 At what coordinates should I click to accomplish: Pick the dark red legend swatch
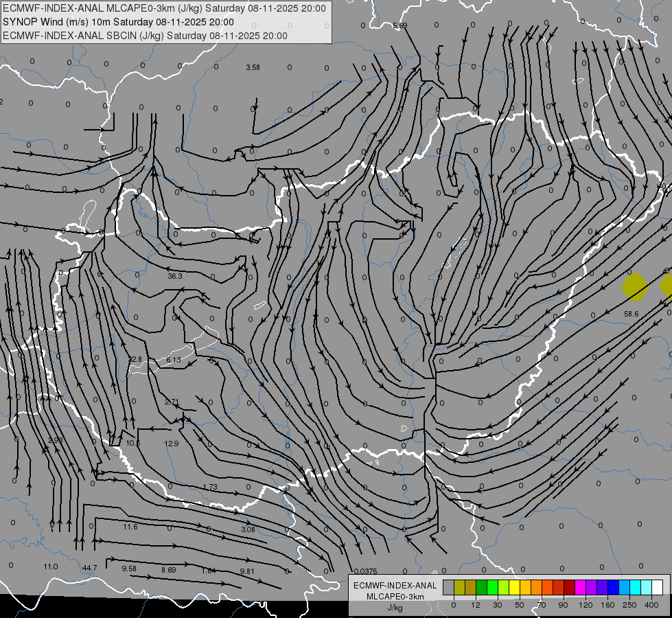pyautogui.click(x=569, y=587)
